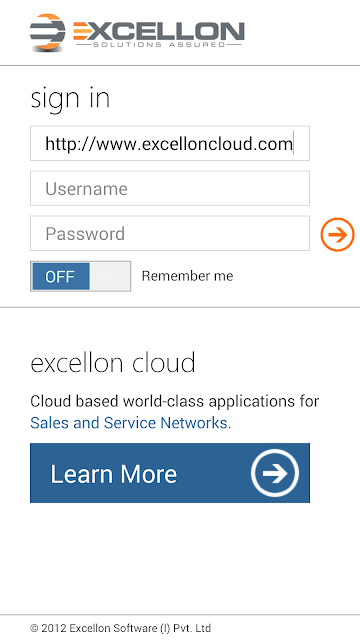Toggle the Remember me switch
Screen dimensions: 360x640
tap(80, 276)
